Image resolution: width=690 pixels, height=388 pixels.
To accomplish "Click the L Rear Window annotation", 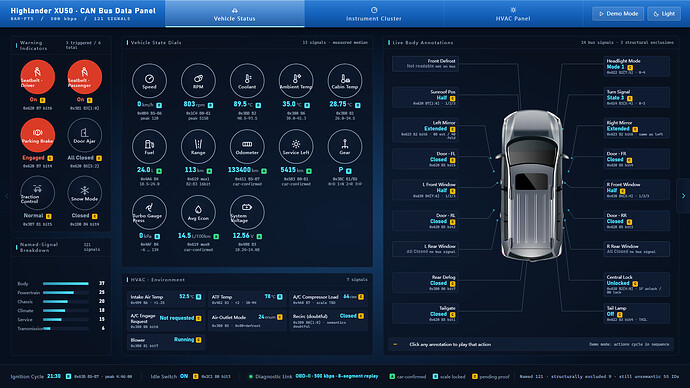I will click(425, 249).
